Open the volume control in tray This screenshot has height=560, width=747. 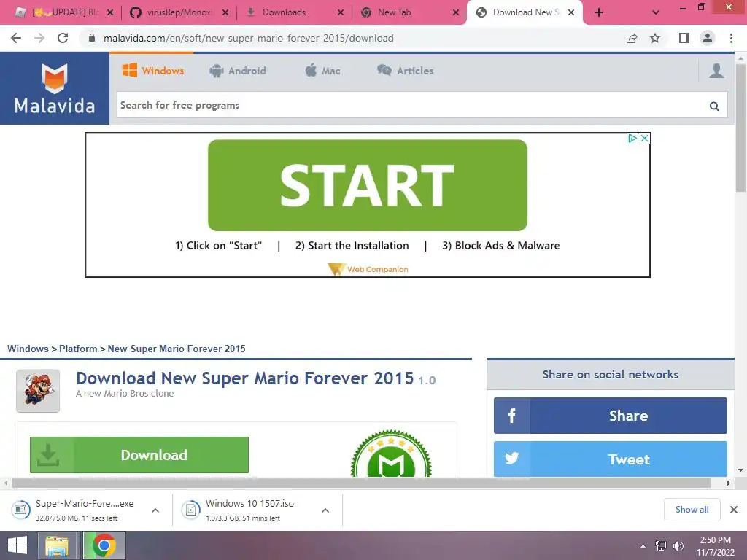678,546
